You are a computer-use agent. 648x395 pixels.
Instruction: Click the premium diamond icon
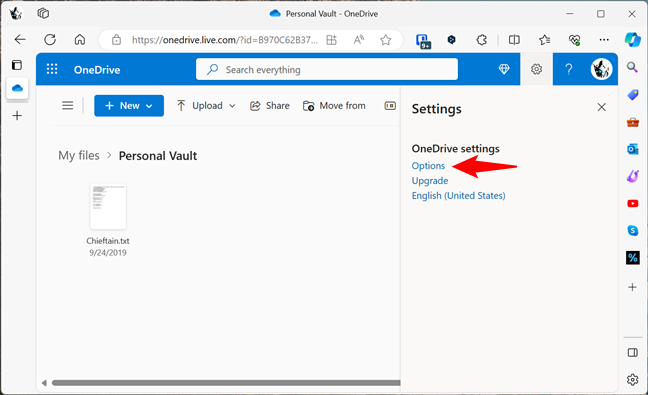504,69
